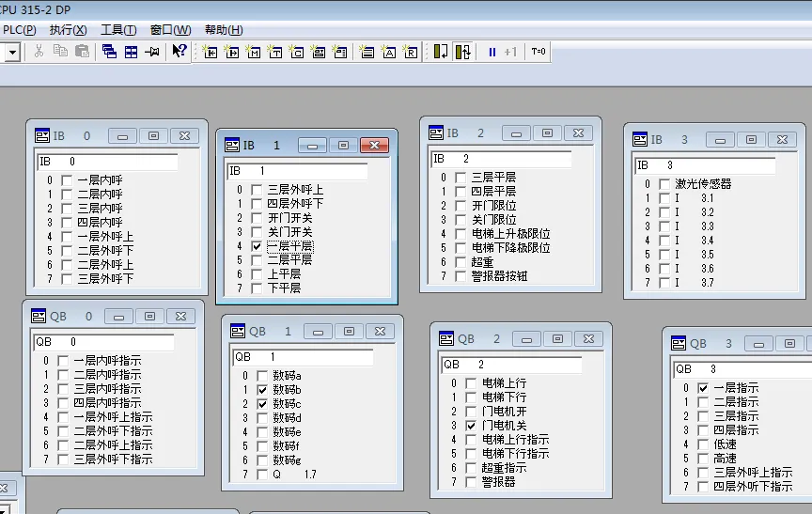The image size is (812, 514).
Task: Check the 电梯上升极限位 checkbox
Action: (x=461, y=234)
